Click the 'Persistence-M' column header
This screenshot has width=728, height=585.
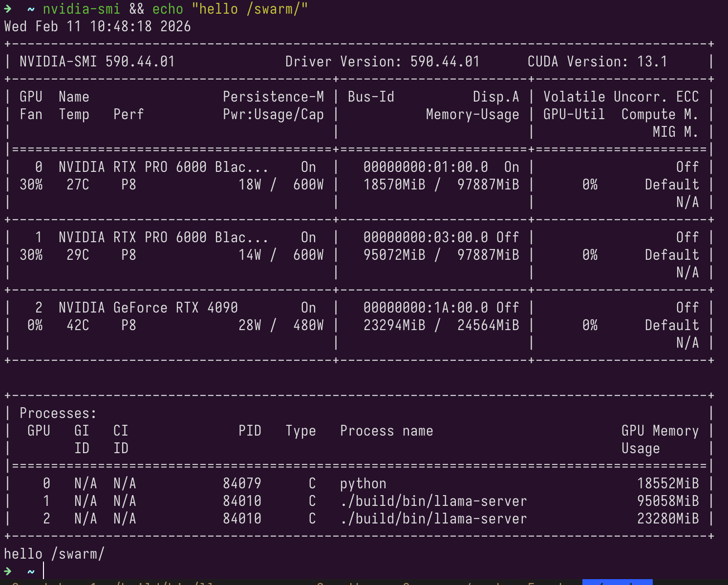[273, 97]
